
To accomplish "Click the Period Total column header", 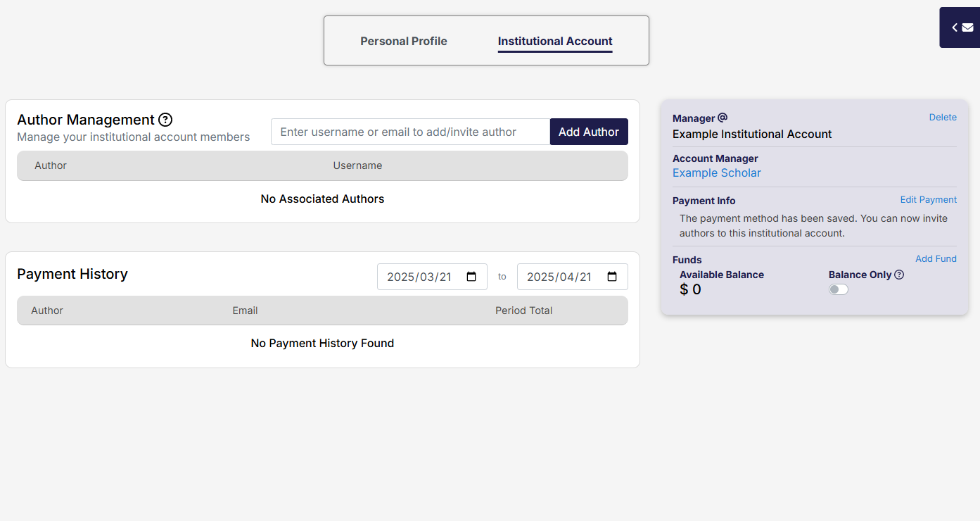I will (523, 310).
